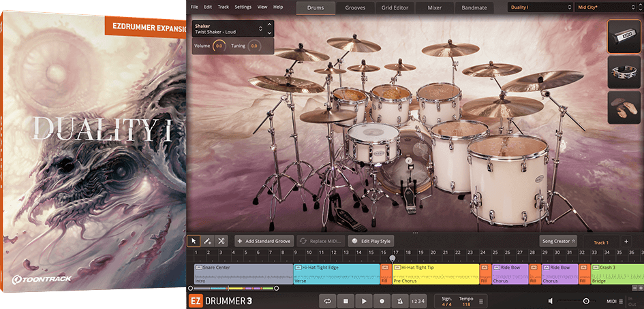Start recording with the record button
Image resolution: width=644 pixels, height=309 pixels.
click(382, 302)
